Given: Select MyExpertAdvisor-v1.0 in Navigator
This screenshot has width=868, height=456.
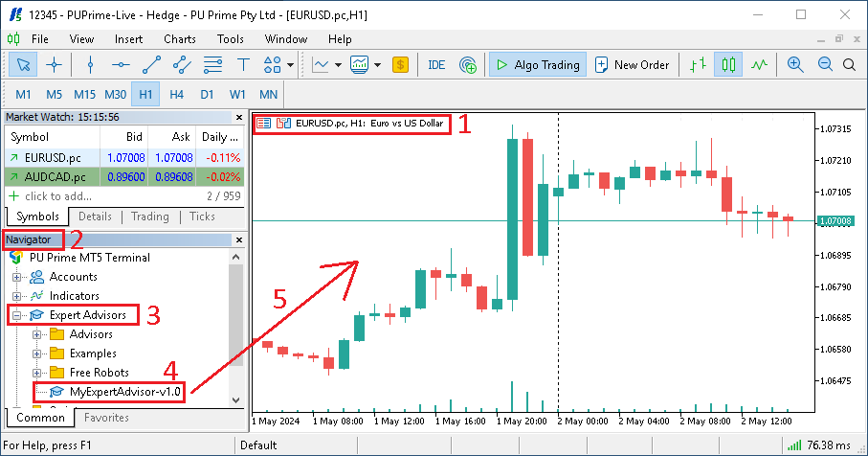Looking at the screenshot, I should coord(125,392).
